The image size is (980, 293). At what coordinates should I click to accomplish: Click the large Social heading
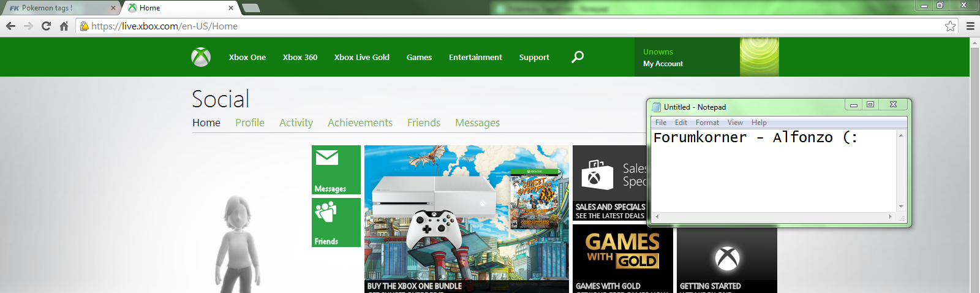(221, 99)
